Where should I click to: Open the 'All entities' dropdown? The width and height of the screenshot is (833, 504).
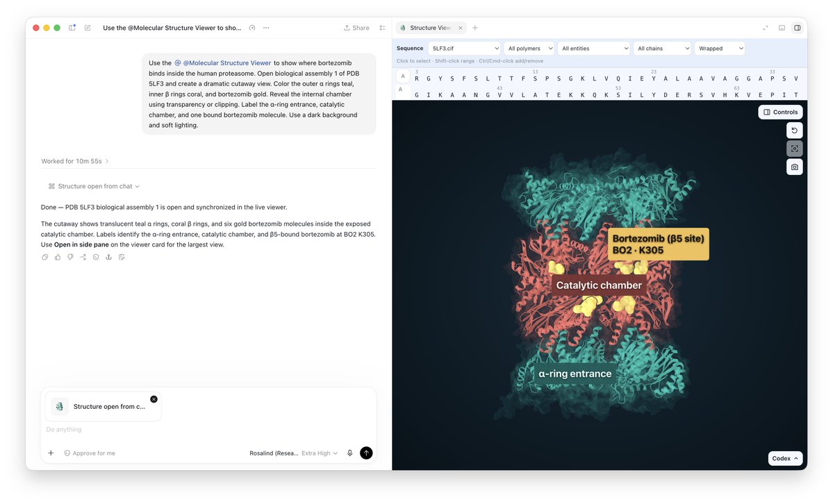coord(593,49)
